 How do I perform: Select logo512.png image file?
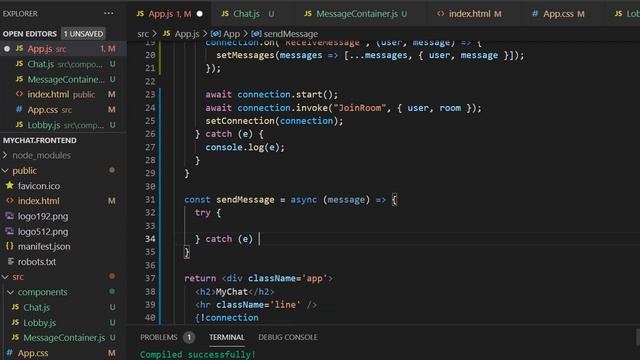[x=63, y=231]
